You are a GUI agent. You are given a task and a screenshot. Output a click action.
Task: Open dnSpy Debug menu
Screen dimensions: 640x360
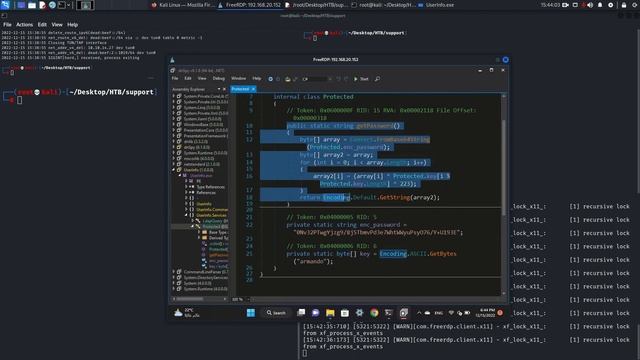[219, 78]
